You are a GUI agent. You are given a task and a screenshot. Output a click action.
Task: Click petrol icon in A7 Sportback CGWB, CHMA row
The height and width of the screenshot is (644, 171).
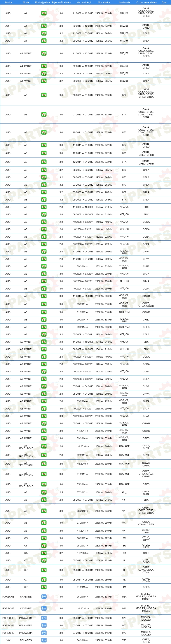[x=44, y=464]
